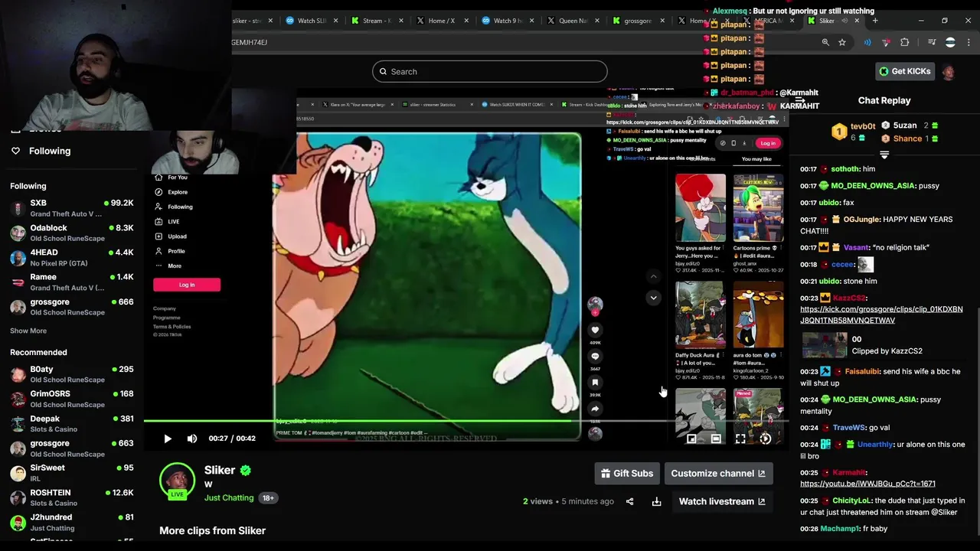
Task: Click TikTok share arrow in video
Action: coord(595,408)
